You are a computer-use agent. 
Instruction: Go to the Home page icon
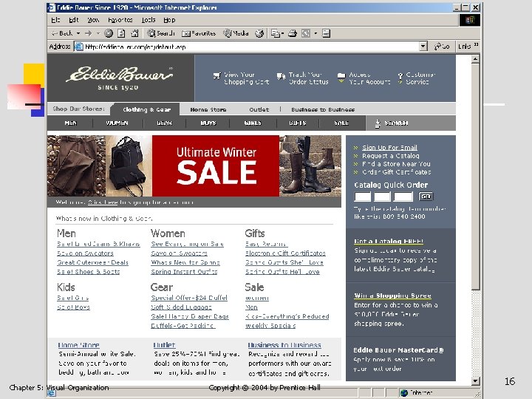(x=134, y=33)
